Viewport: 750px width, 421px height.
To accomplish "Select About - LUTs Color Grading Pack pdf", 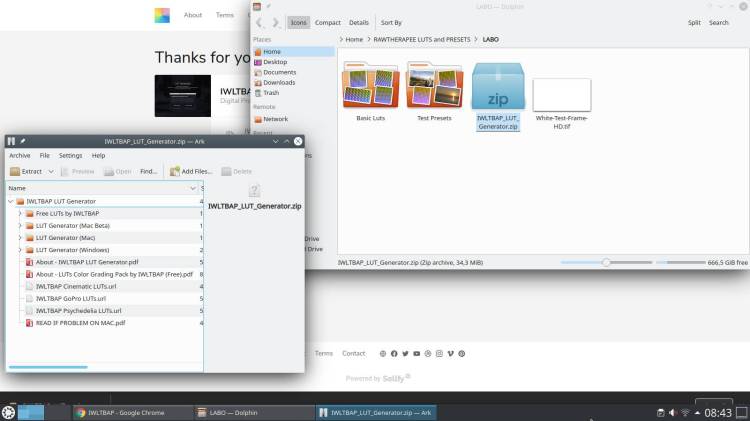I will pos(114,274).
